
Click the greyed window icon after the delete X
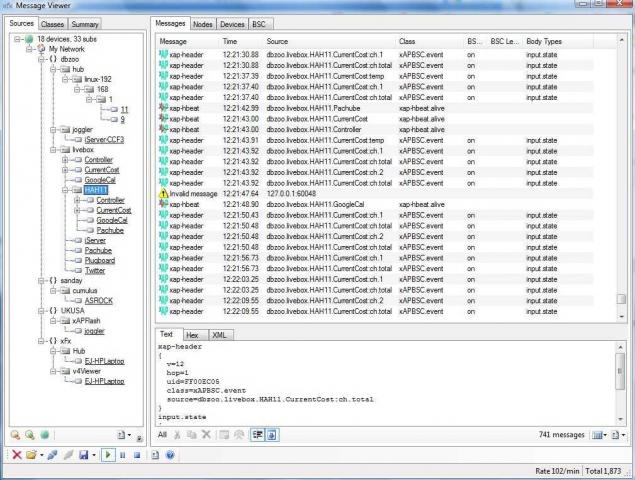(224, 435)
